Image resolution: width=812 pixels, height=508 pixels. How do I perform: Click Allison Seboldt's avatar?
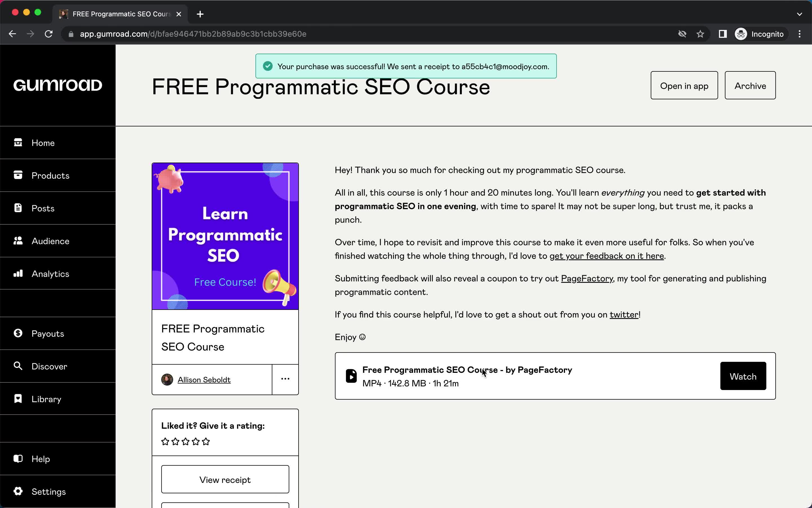coord(167,380)
